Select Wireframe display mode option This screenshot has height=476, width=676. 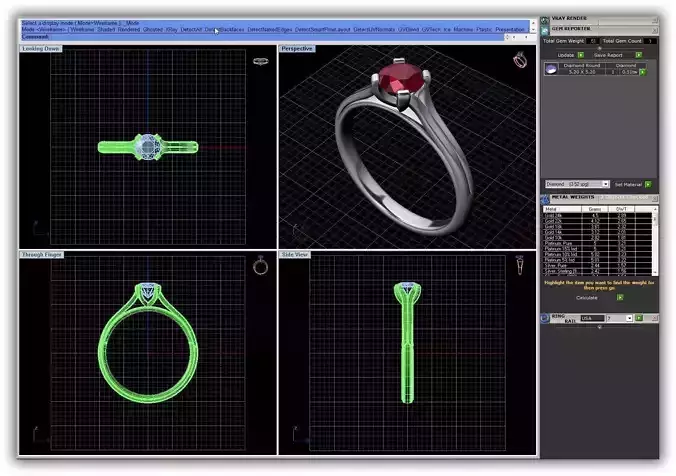(82, 30)
